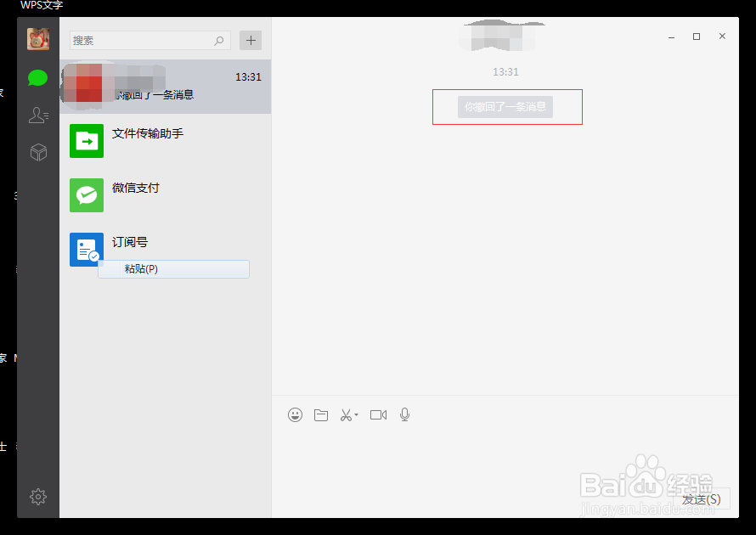Viewport: 756px width, 535px height.
Task: Click the 13:31 timestamp in the chat
Action: (x=505, y=72)
